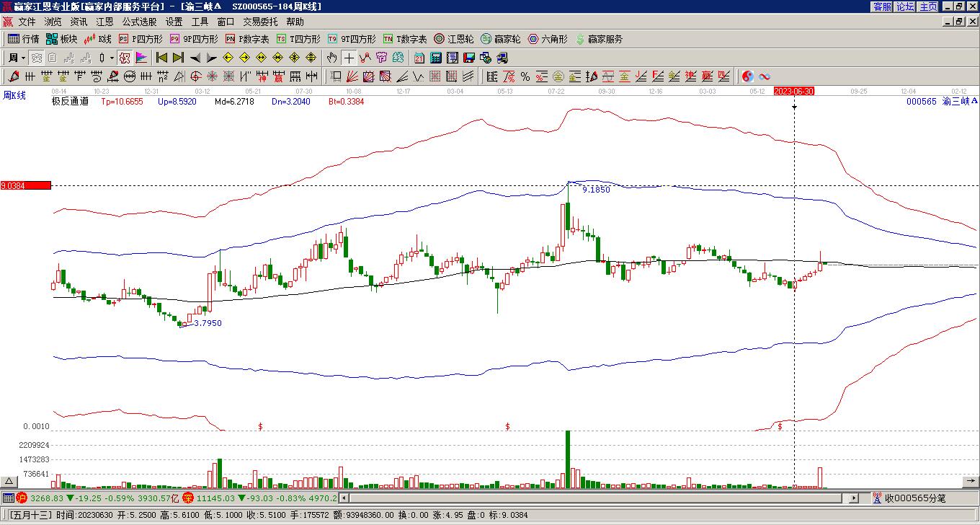Click the yin-yang taiji icon
Screen dimensions: 980x525
tap(748, 76)
